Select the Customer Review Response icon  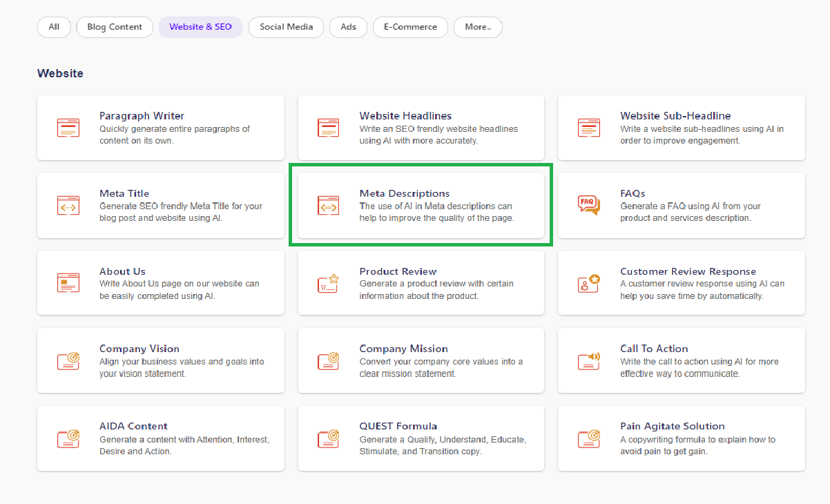pyautogui.click(x=588, y=283)
